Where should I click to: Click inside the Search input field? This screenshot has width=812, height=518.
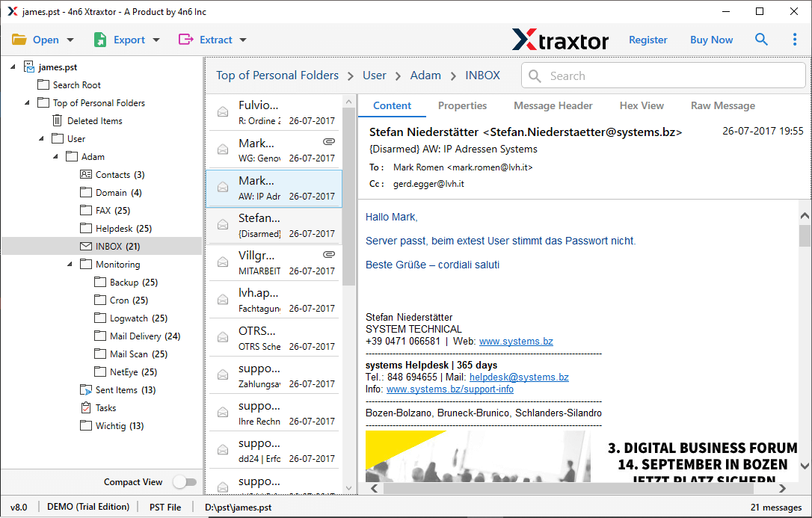(673, 75)
